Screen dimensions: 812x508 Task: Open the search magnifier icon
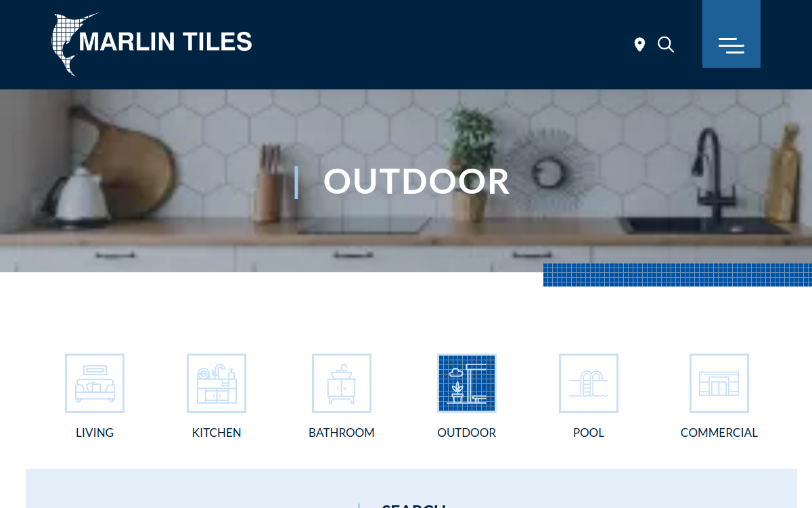click(666, 45)
